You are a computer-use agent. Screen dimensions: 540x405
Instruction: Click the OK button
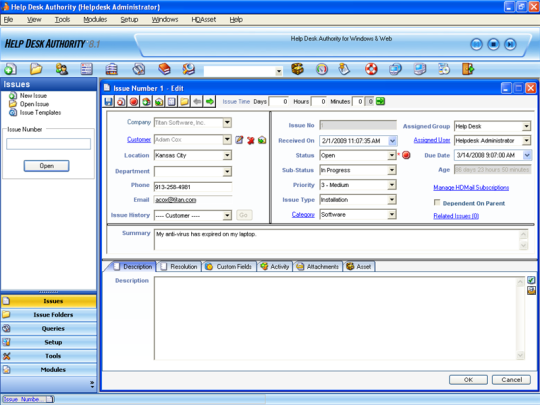tap(468, 380)
